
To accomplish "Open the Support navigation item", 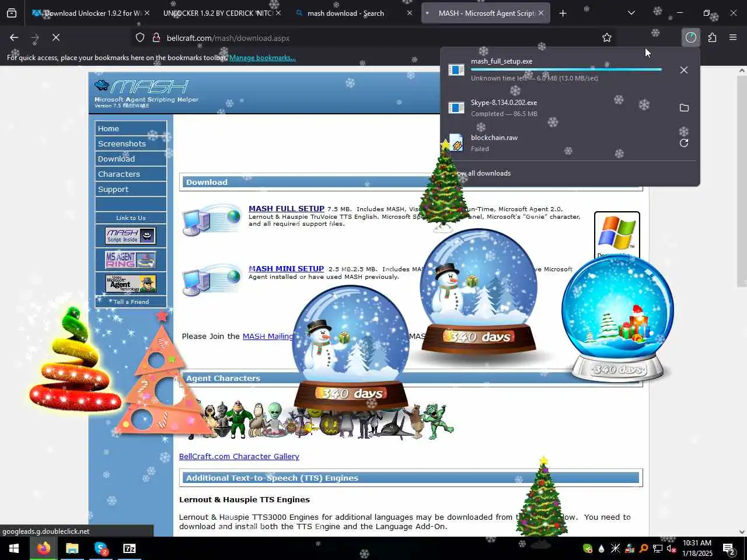I will pos(131,189).
